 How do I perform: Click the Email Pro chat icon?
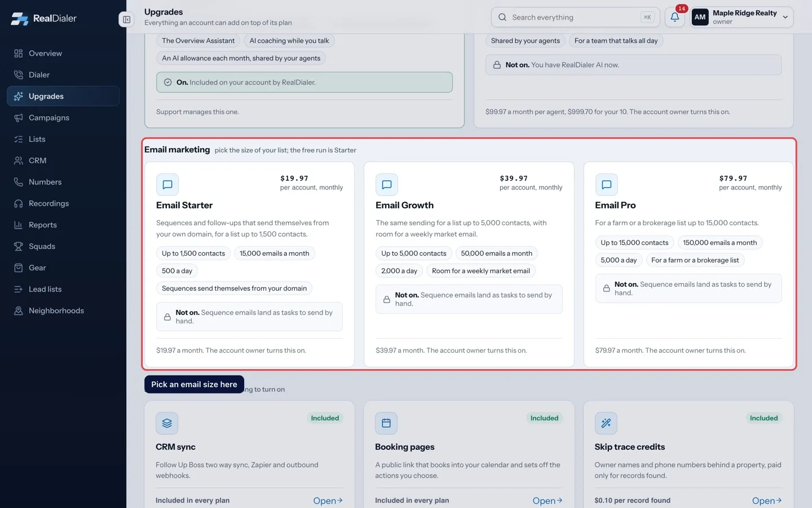point(606,185)
